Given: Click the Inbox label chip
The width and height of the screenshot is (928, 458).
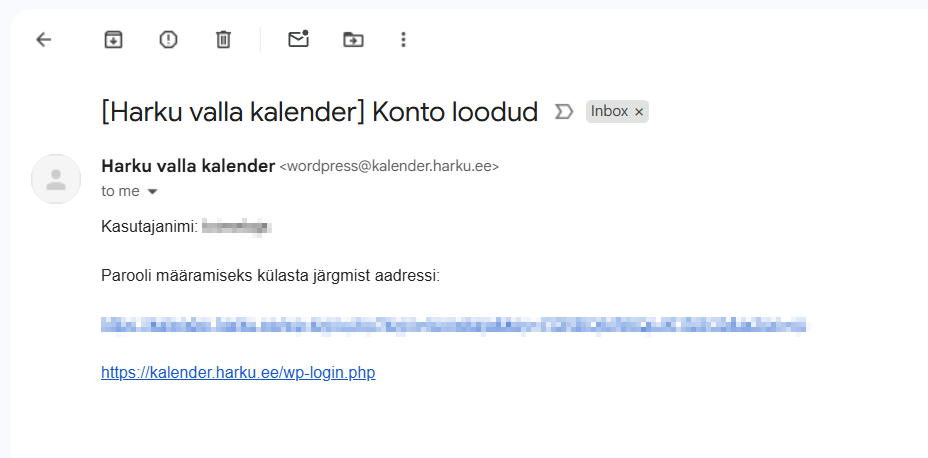Looking at the screenshot, I should (x=609, y=111).
